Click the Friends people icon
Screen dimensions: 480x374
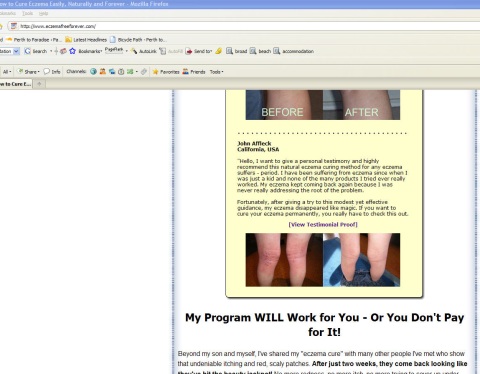185,72
